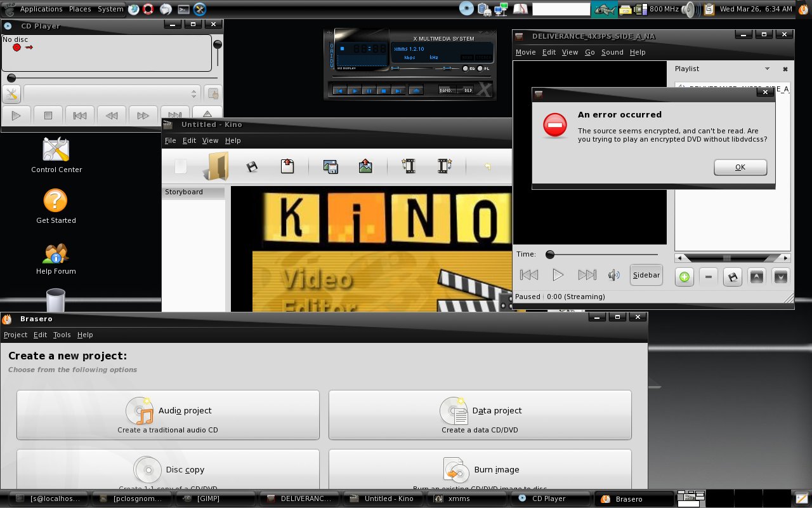This screenshot has width=812, height=508.
Task: Open the Movie menu in Totem player
Action: [525, 52]
